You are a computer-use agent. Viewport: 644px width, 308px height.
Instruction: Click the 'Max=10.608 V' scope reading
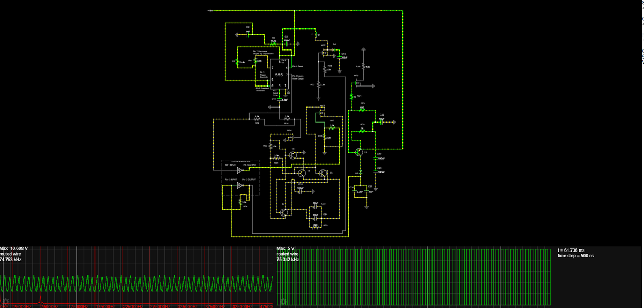[x=14, y=249]
